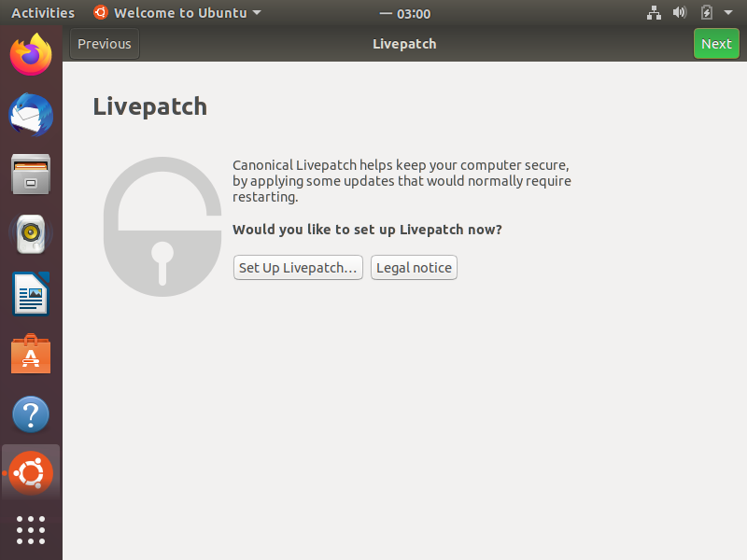Click the Livepatch title in header bar
The height and width of the screenshot is (560, 747).
[404, 44]
